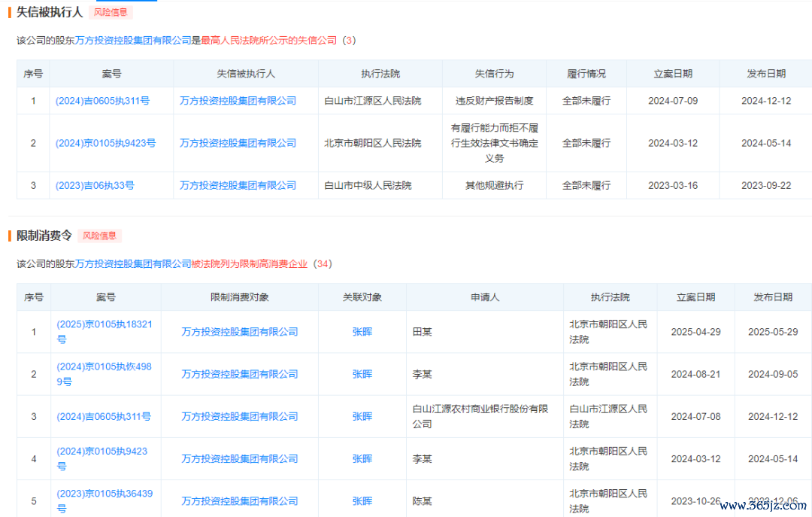Image resolution: width=812 pixels, height=517 pixels.
Task: Open case (2024)京0105执9423号 in the 失信被执行人 table
Action: [106, 143]
